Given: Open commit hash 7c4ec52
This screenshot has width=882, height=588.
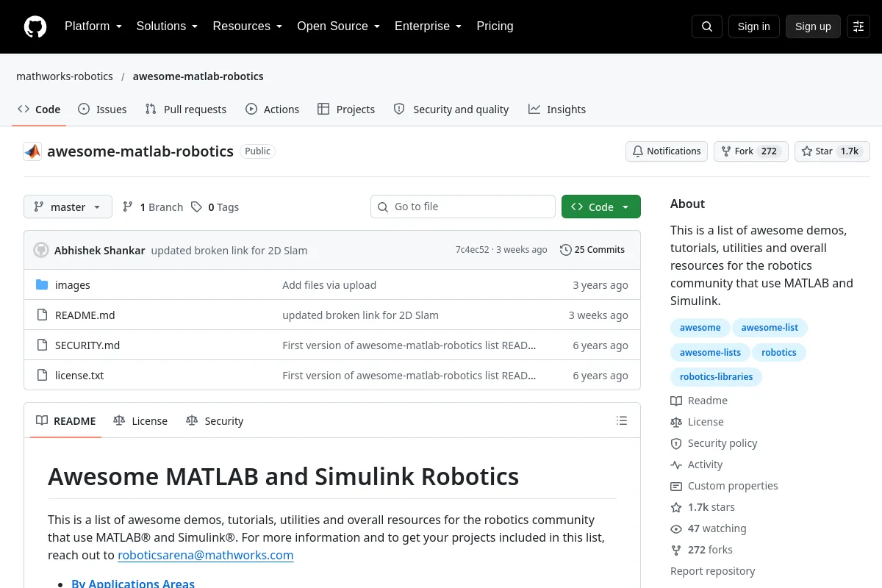Looking at the screenshot, I should coord(472,250).
